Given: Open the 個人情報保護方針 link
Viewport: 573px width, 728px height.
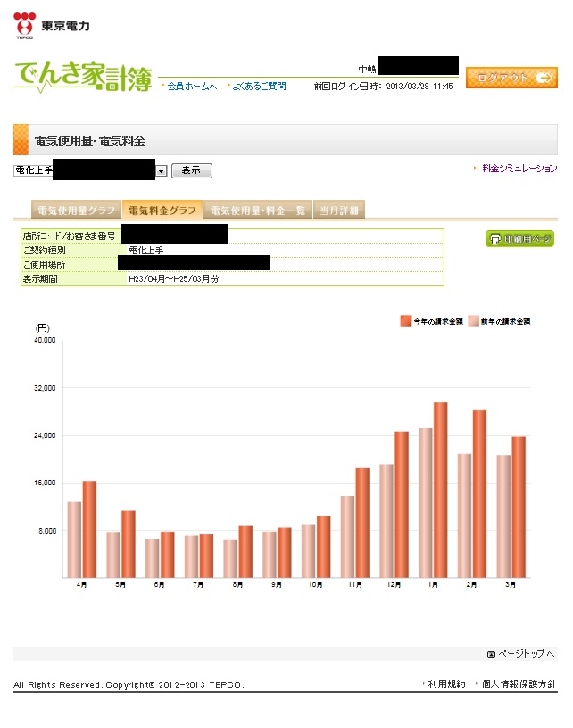Looking at the screenshot, I should click(x=519, y=684).
